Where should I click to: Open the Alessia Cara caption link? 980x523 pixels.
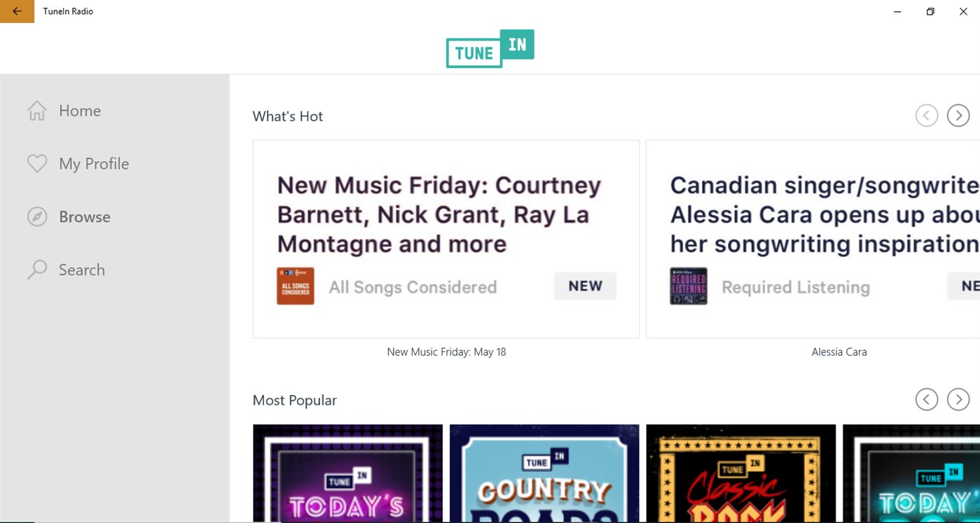(x=838, y=352)
